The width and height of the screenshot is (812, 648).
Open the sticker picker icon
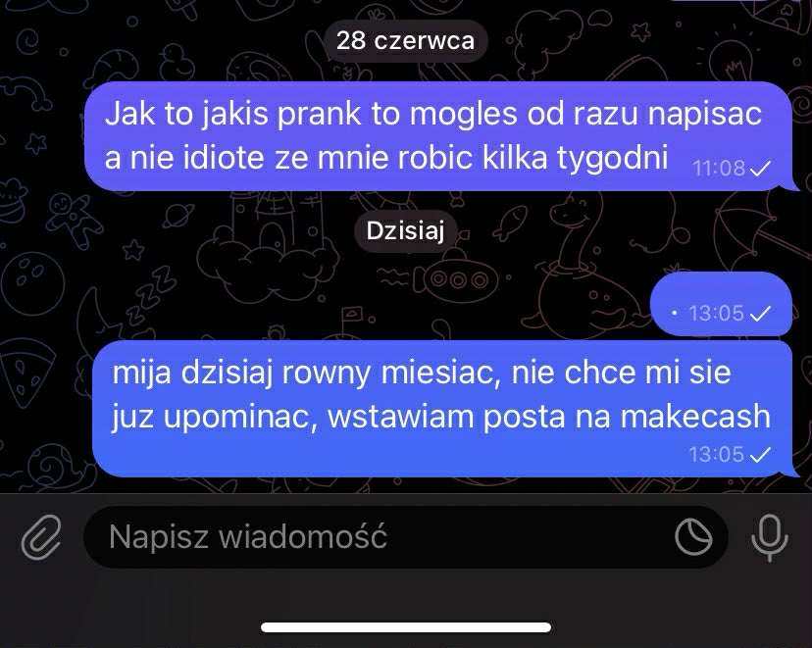693,538
